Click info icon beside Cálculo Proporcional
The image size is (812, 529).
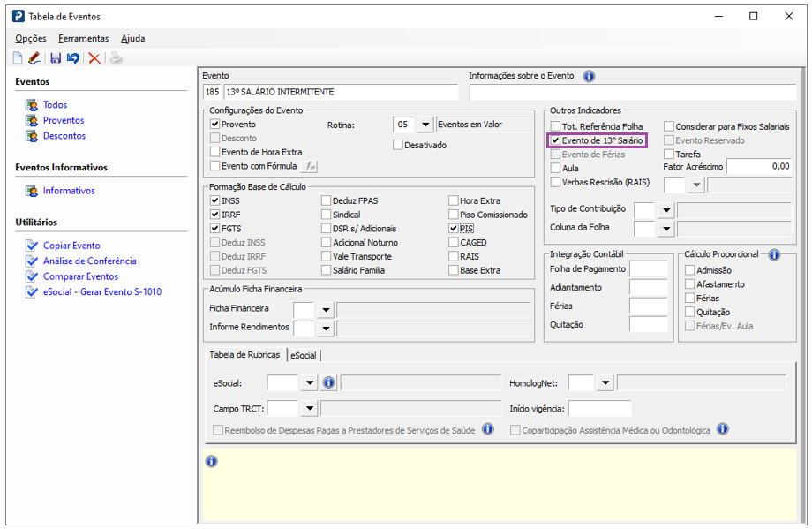(774, 254)
